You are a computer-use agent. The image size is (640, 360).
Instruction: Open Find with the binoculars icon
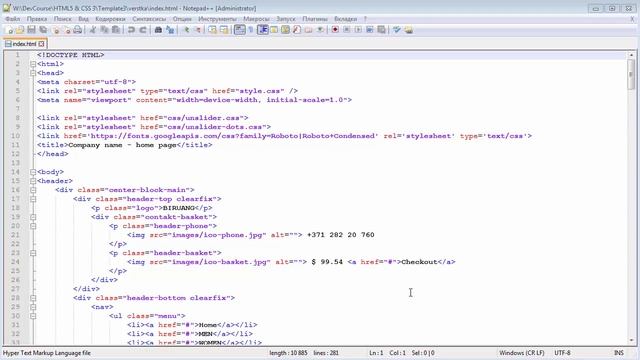click(158, 30)
